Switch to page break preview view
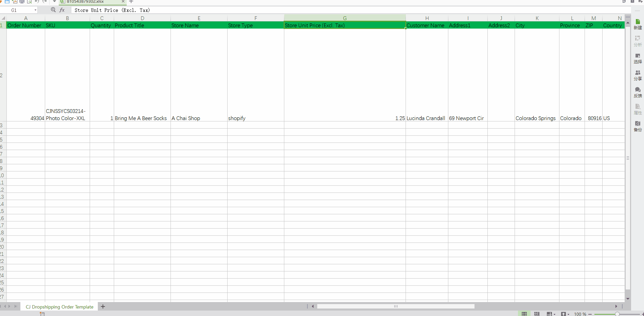The width and height of the screenshot is (644, 316). click(537, 314)
